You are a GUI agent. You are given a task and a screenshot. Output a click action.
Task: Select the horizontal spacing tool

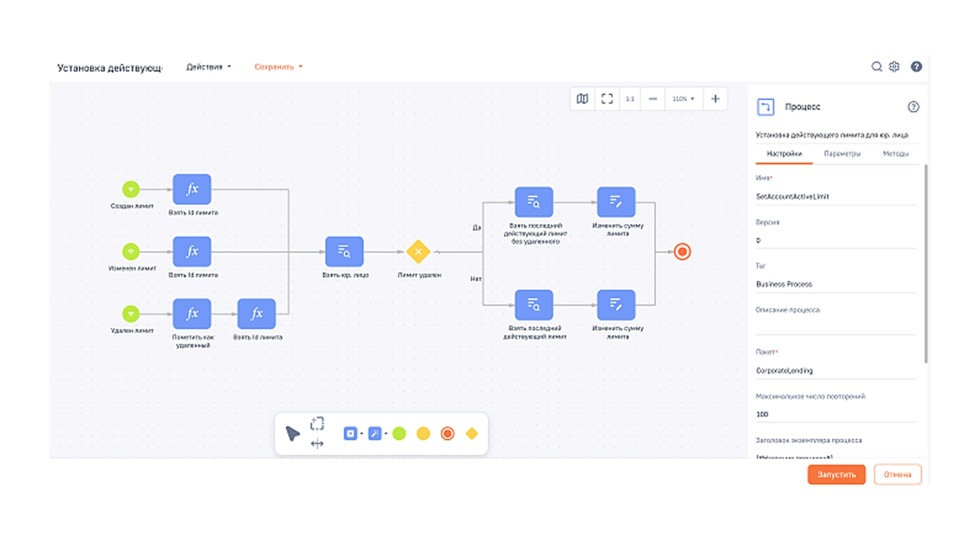point(317,443)
